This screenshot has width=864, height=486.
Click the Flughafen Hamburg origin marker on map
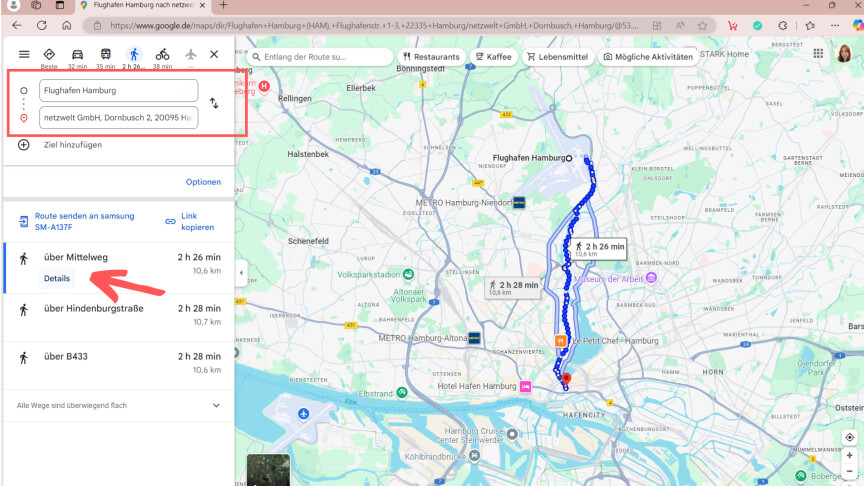pyautogui.click(x=569, y=158)
